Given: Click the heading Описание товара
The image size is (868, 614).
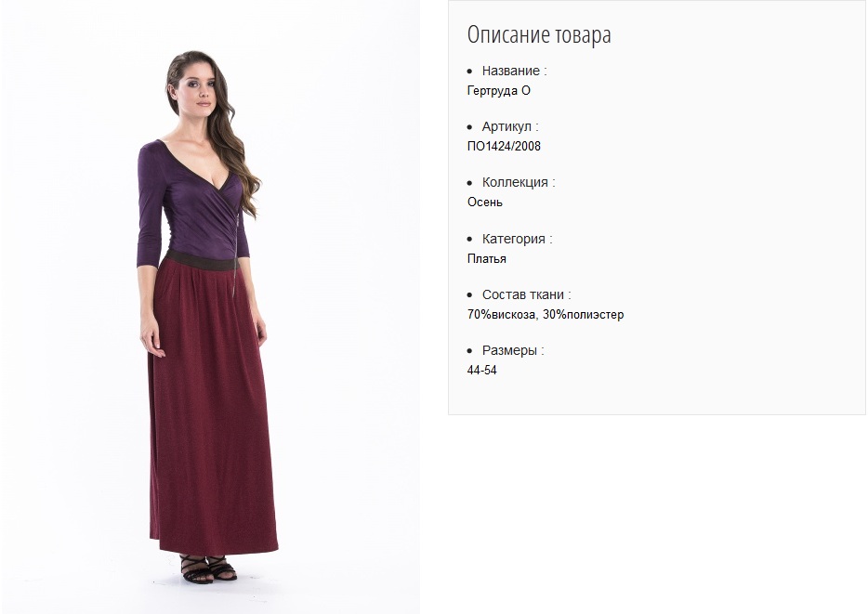Looking at the screenshot, I should pyautogui.click(x=539, y=35).
